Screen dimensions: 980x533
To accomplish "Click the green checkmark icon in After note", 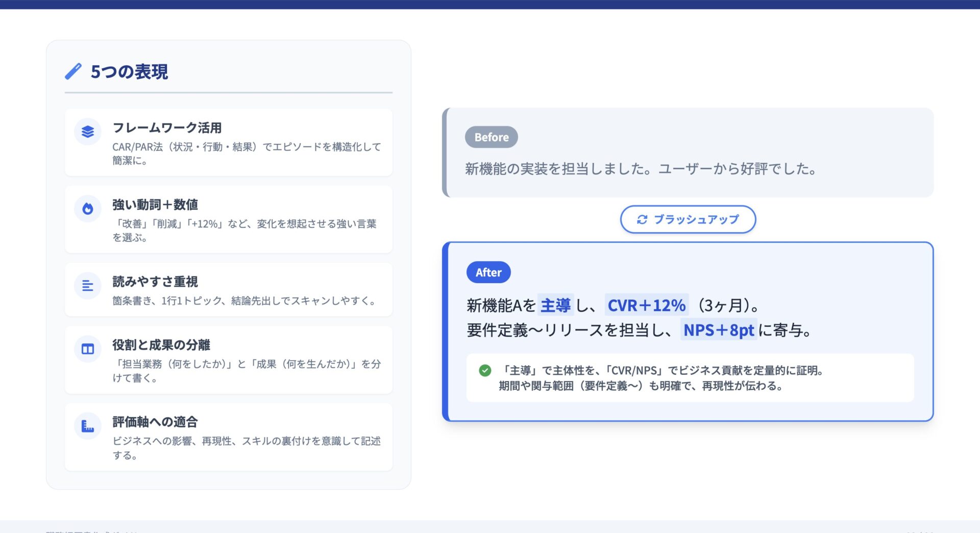I will 485,370.
